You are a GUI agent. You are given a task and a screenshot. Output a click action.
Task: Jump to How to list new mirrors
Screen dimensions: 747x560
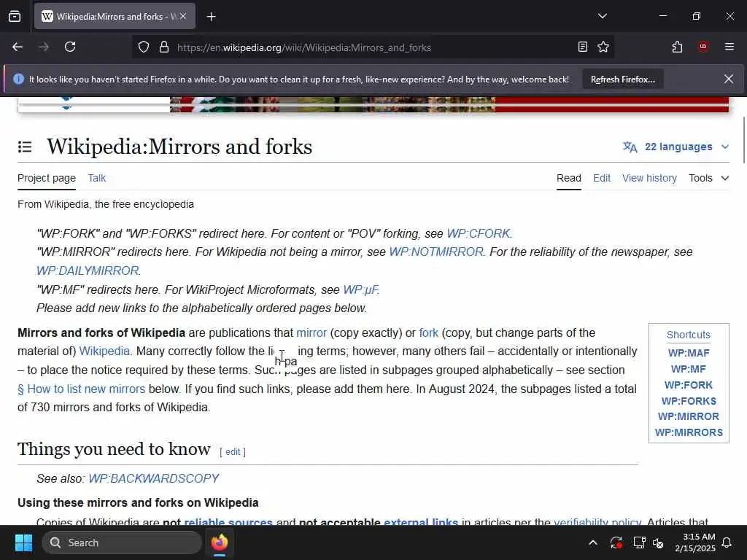point(82,389)
